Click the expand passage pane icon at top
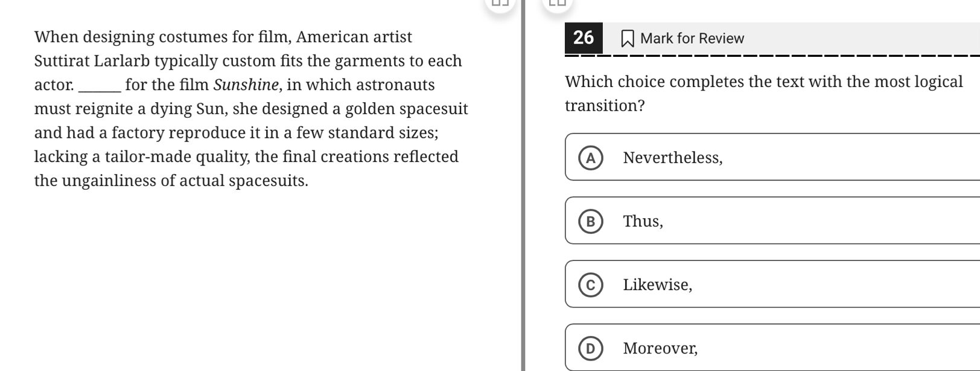This screenshot has height=371, width=980. tap(500, 2)
